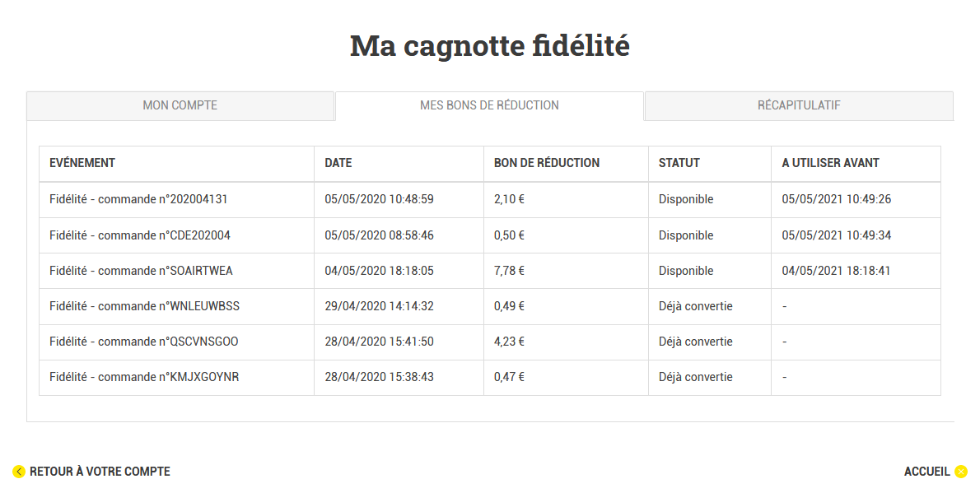Viewport: 980px width, 479px height.
Task: Click the 7,78 € voucher amount
Action: tap(509, 271)
